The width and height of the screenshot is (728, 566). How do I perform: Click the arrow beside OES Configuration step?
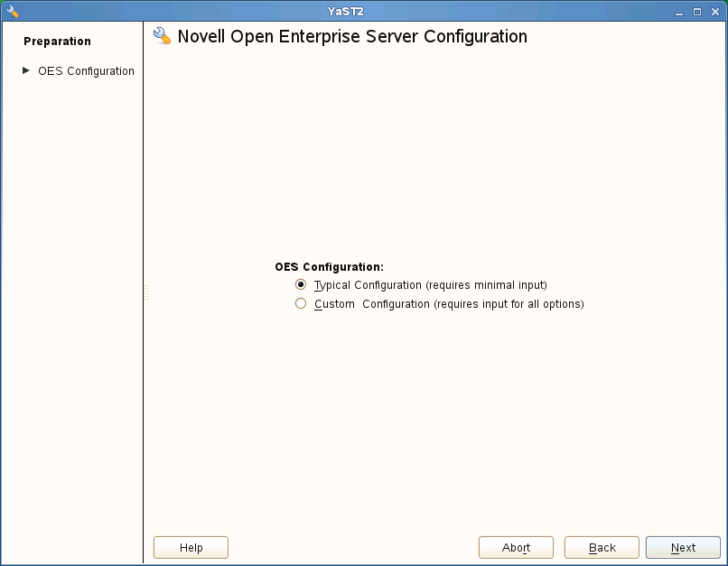tap(26, 70)
